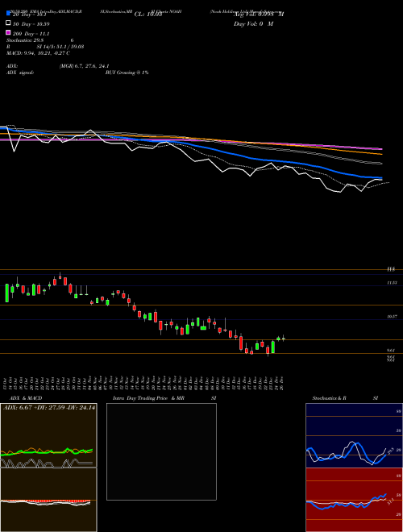Click the blue 20 Day legend swatch
403x532 pixels.
coord(8,13)
